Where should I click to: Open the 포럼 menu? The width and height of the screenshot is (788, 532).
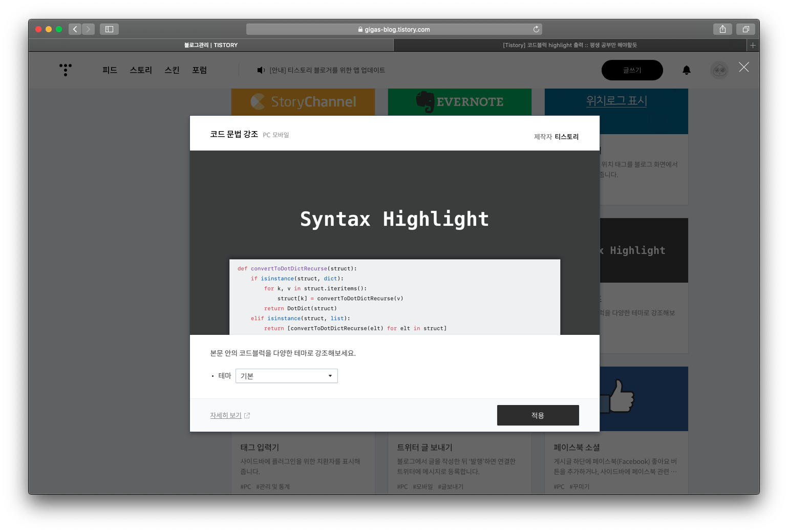point(200,70)
